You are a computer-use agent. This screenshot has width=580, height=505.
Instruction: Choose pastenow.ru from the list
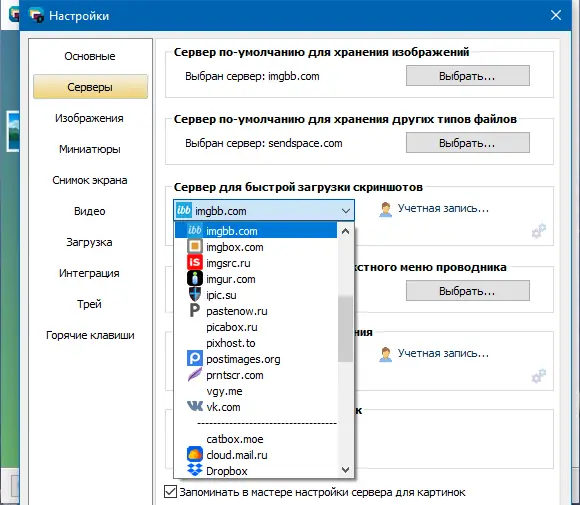pos(256,311)
